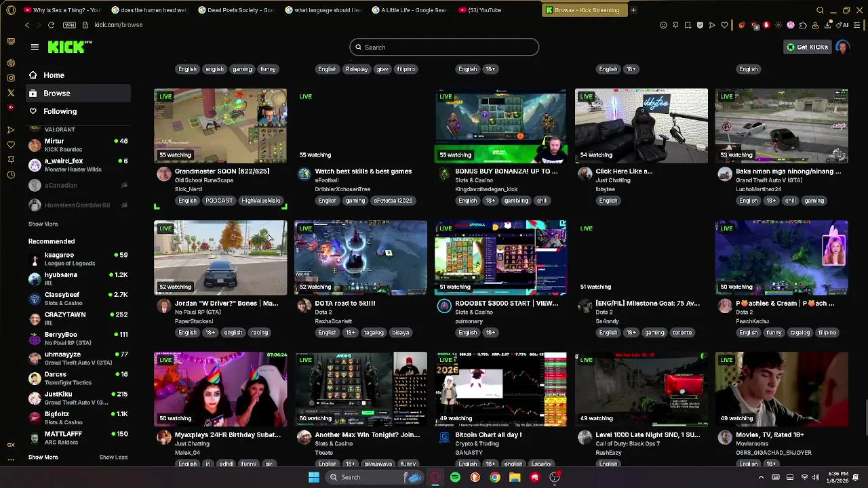Open Opera Easy Setup sliders icon
This screenshot has width=868, height=488.
(x=857, y=25)
